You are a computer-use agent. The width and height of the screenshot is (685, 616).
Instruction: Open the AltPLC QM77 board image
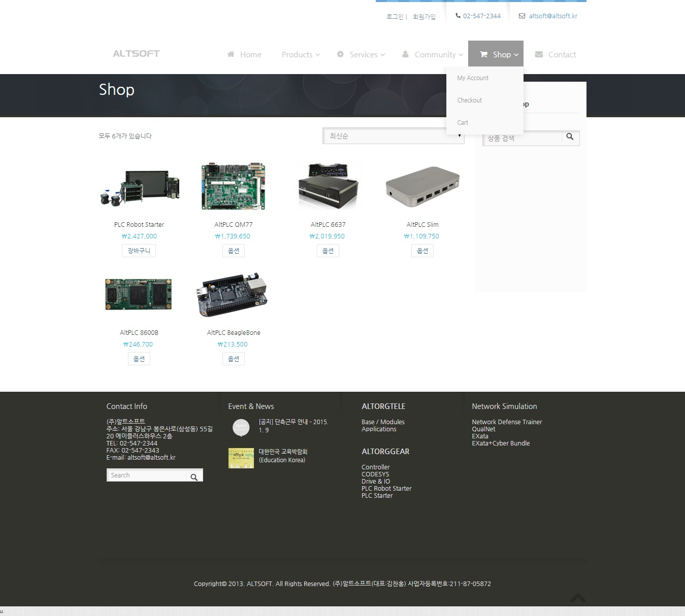[x=234, y=186]
